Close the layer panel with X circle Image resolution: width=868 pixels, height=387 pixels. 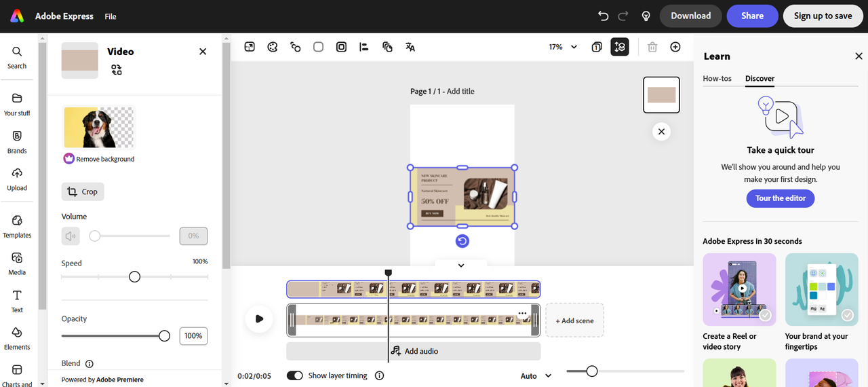click(x=661, y=132)
